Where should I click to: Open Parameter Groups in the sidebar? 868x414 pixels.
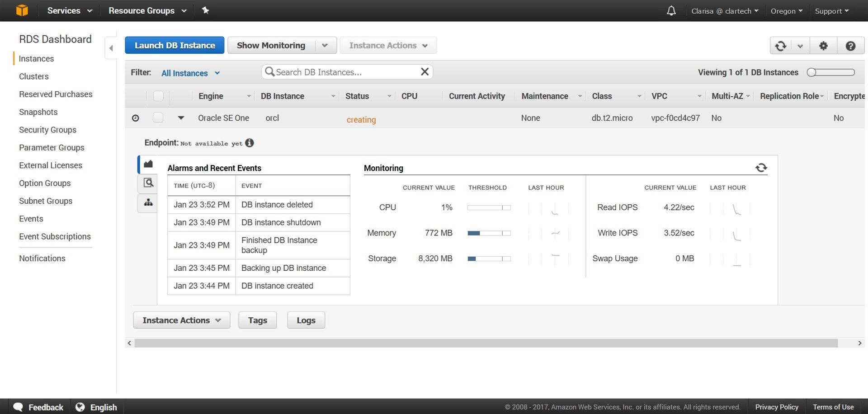[x=52, y=147]
